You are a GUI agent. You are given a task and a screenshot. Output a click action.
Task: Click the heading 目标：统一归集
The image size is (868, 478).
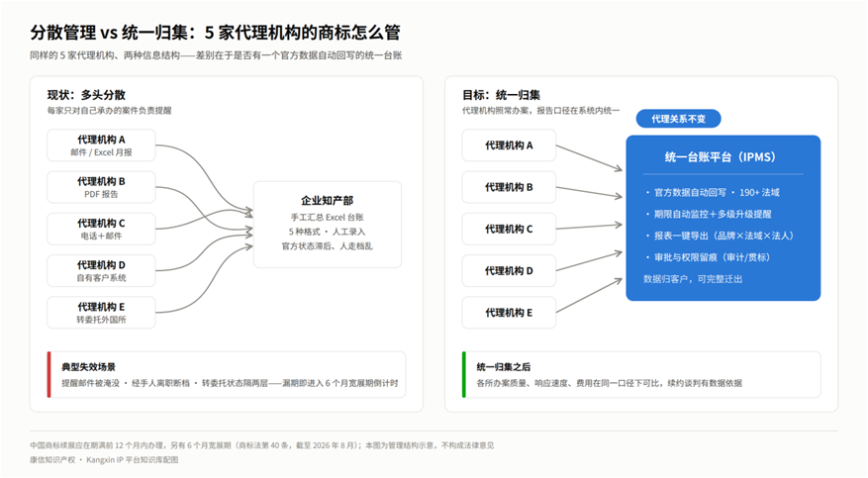[x=502, y=95]
